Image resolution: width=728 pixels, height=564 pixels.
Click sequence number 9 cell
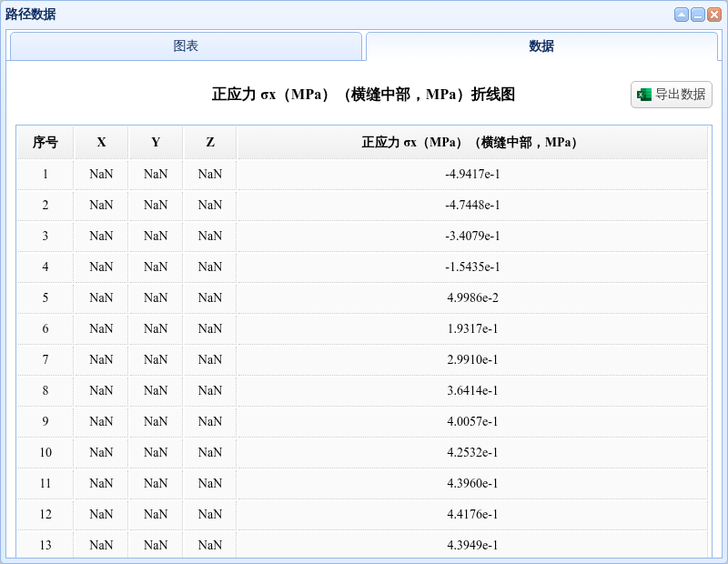click(45, 421)
